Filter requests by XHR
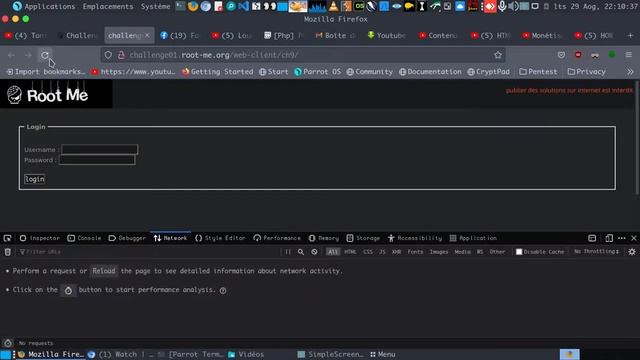 click(x=396, y=252)
